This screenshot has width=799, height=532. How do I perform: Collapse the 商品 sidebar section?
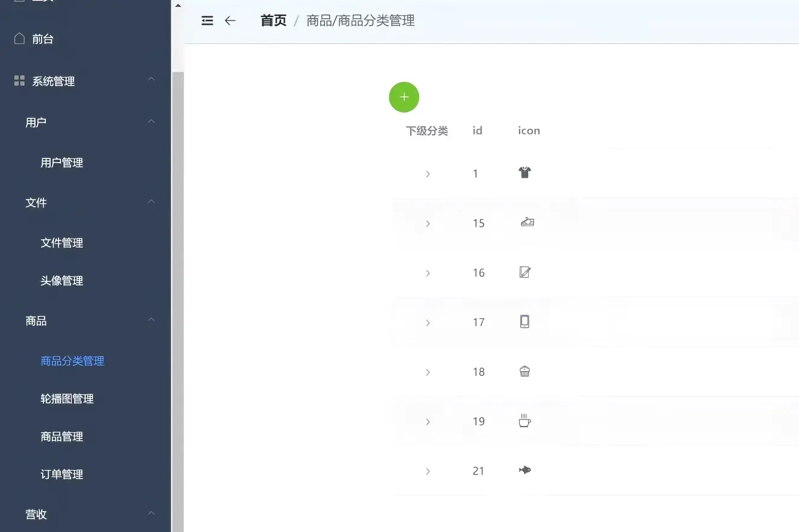[150, 320]
